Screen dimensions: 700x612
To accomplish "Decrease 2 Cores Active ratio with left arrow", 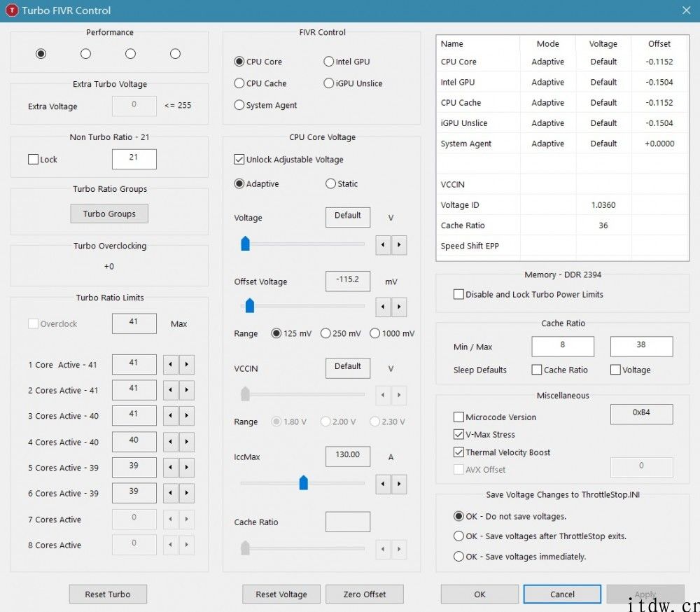I will [171, 390].
